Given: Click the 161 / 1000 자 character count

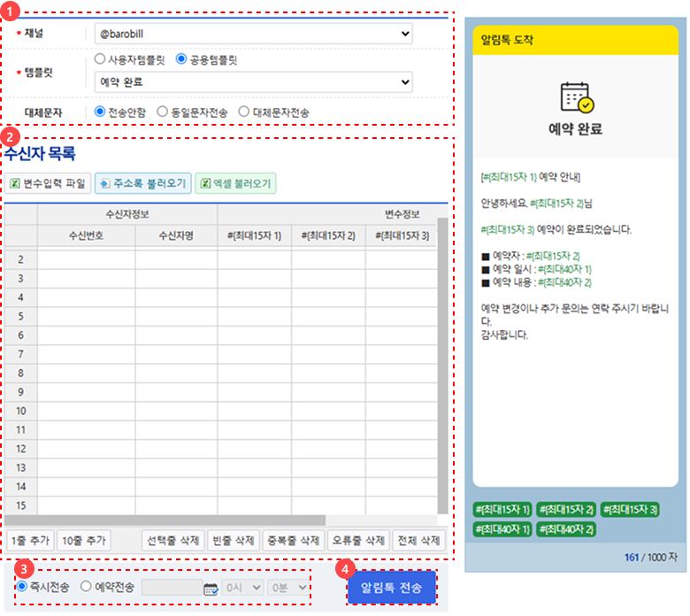Looking at the screenshot, I should 651,558.
